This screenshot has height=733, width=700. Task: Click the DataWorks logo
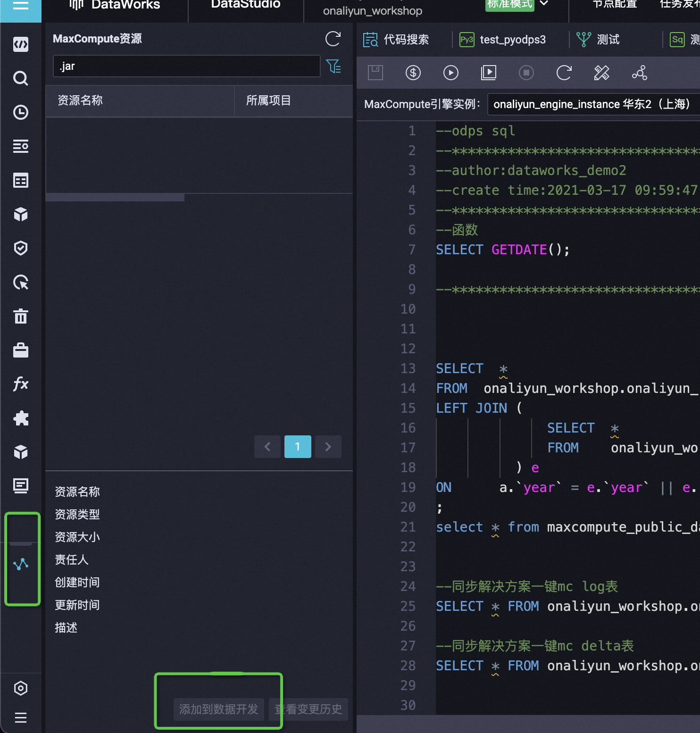click(115, 5)
